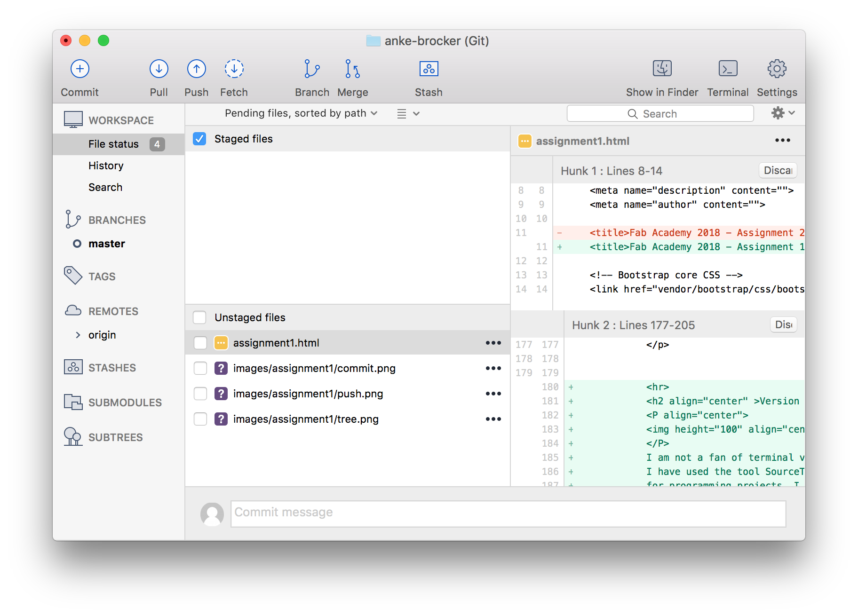Click the Workspace monitor icon

point(73,120)
